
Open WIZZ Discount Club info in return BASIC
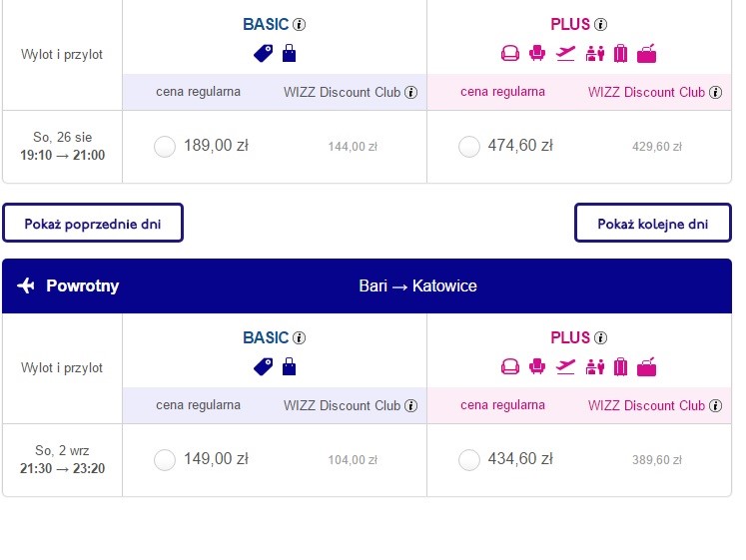tap(410, 405)
